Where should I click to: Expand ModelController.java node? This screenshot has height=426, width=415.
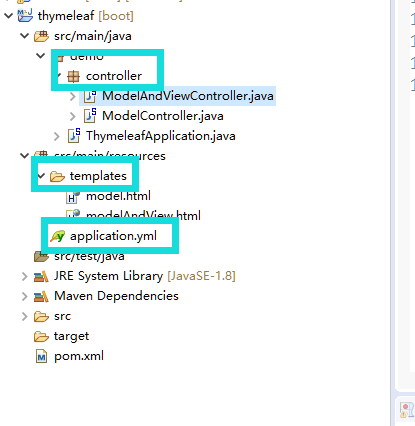pos(73,116)
